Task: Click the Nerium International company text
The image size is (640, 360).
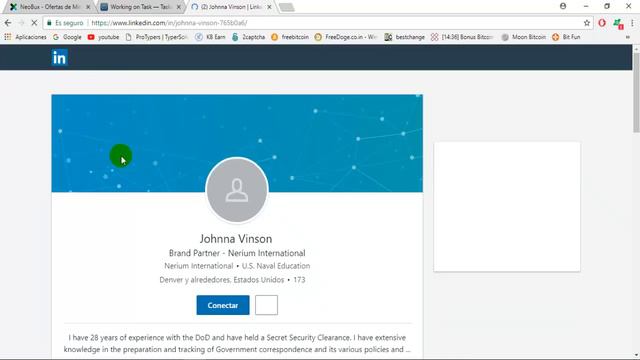Action: click(199, 266)
